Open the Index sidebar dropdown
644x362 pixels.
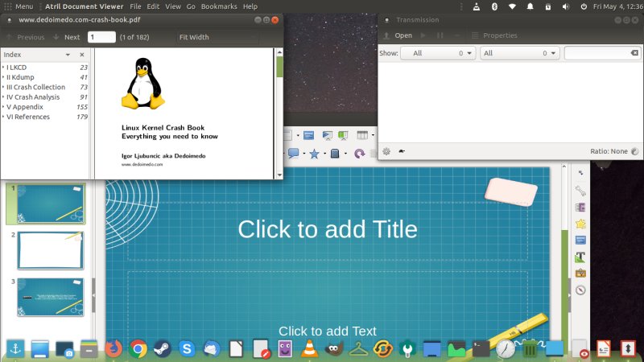coord(68,55)
